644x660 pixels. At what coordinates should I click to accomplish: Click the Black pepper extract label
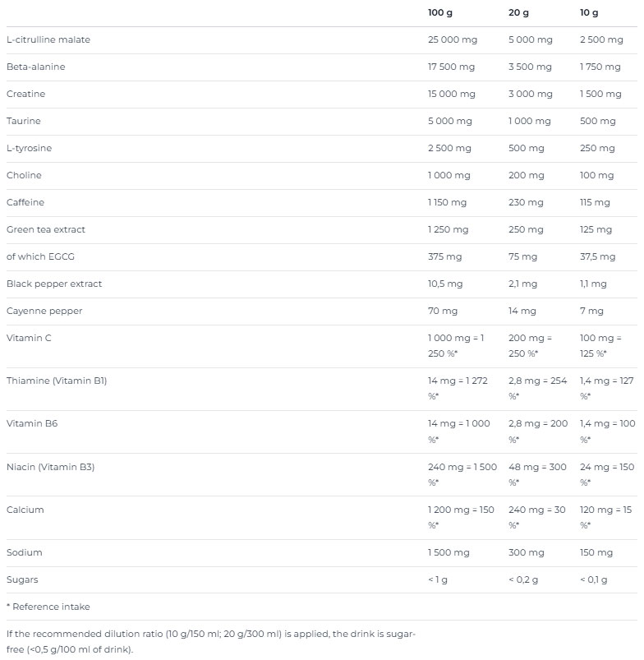(x=54, y=284)
